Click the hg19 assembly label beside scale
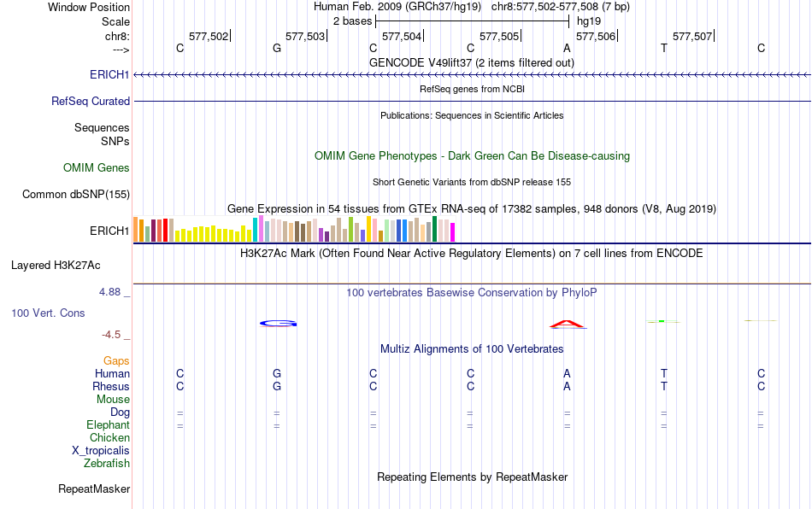The height and width of the screenshot is (509, 812). [589, 21]
